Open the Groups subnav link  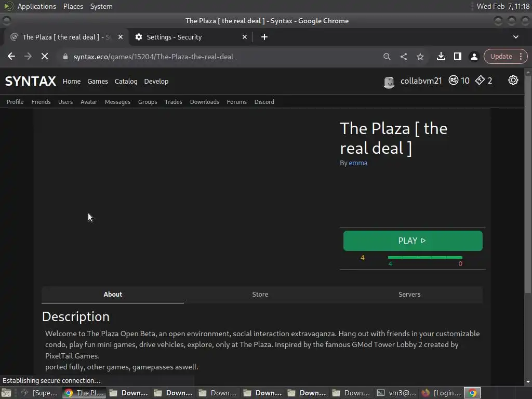tap(148, 102)
